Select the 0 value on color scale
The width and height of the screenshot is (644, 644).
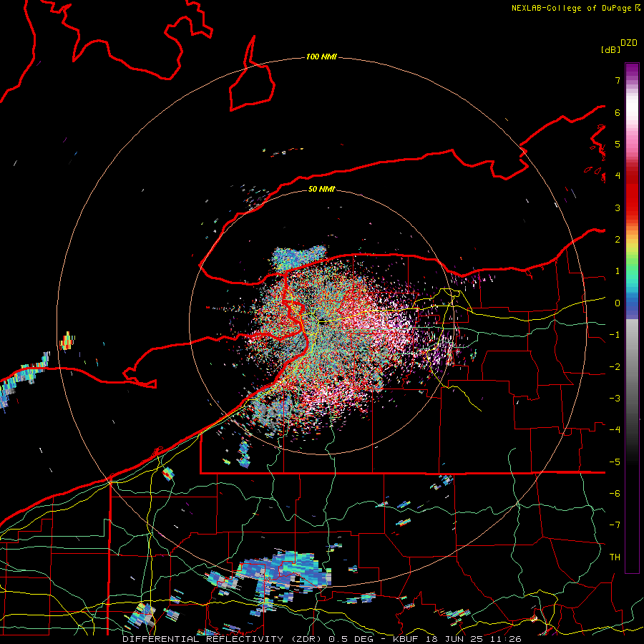(618, 303)
